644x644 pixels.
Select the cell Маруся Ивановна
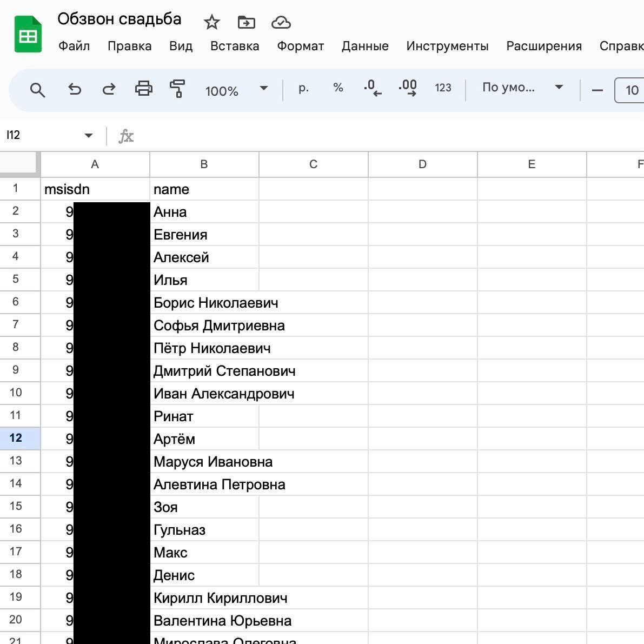pyautogui.click(x=204, y=462)
